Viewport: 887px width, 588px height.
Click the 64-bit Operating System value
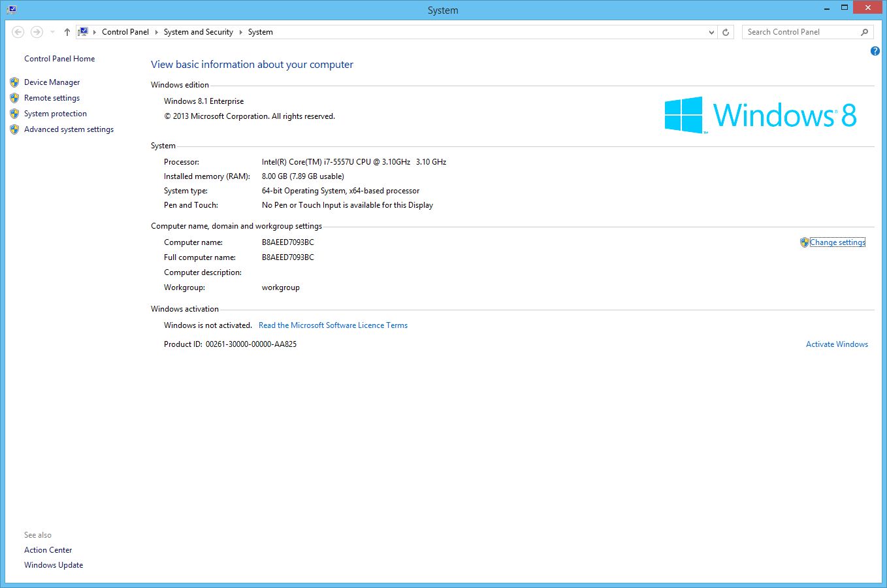340,191
